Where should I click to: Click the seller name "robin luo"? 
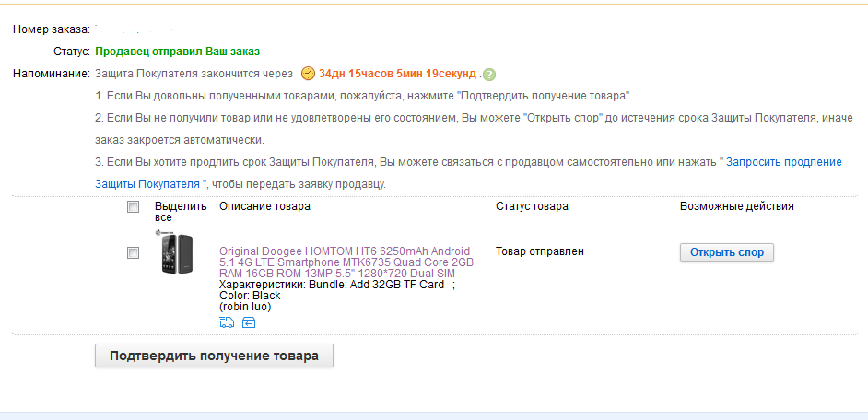[x=245, y=307]
